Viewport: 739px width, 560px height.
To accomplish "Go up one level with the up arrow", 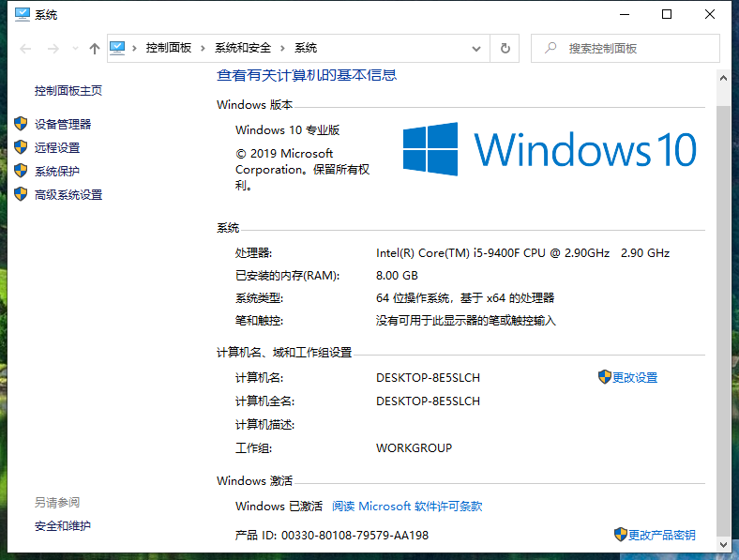I will (x=94, y=49).
